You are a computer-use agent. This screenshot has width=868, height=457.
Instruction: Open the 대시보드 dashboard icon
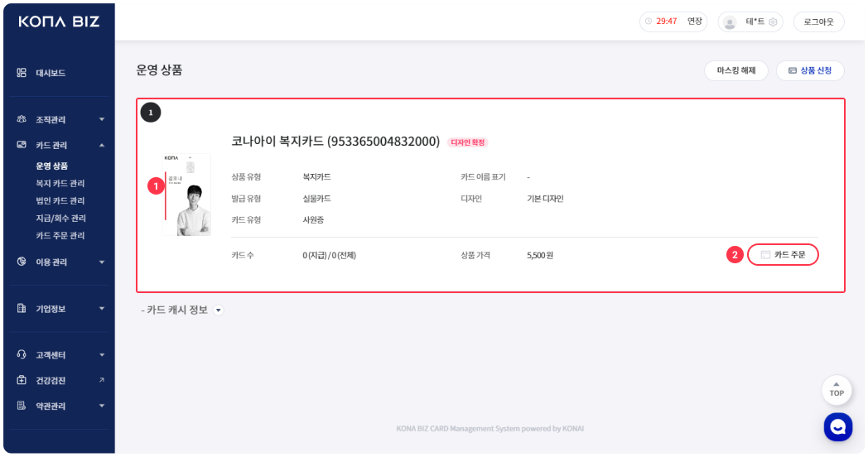point(22,73)
